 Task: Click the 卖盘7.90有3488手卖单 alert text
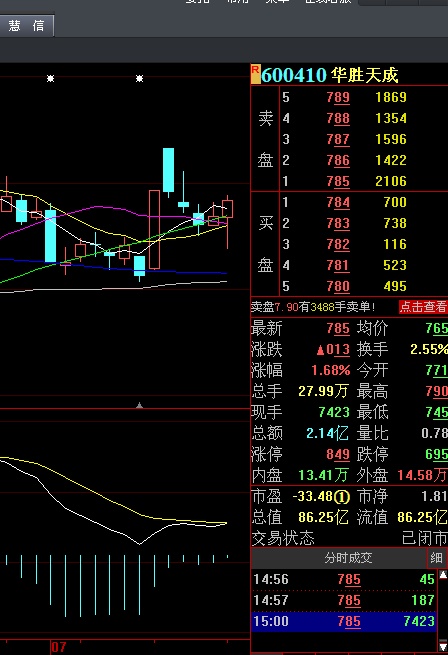(313, 307)
